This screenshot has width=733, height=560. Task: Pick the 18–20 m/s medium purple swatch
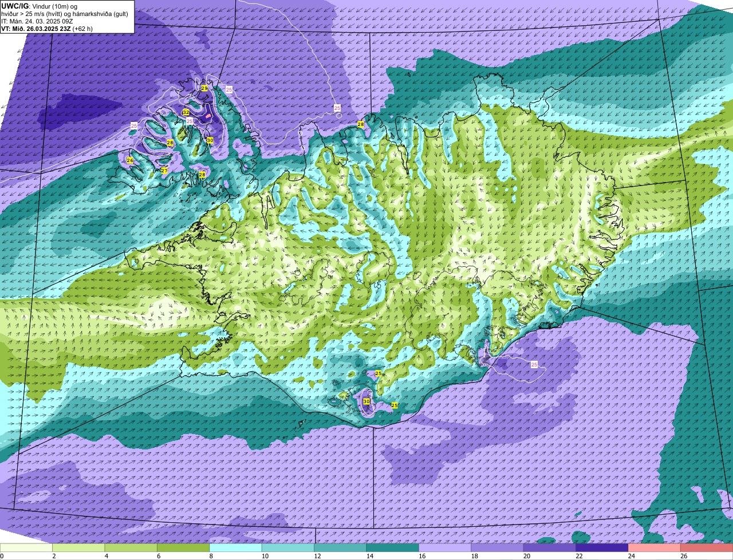tap(498, 548)
